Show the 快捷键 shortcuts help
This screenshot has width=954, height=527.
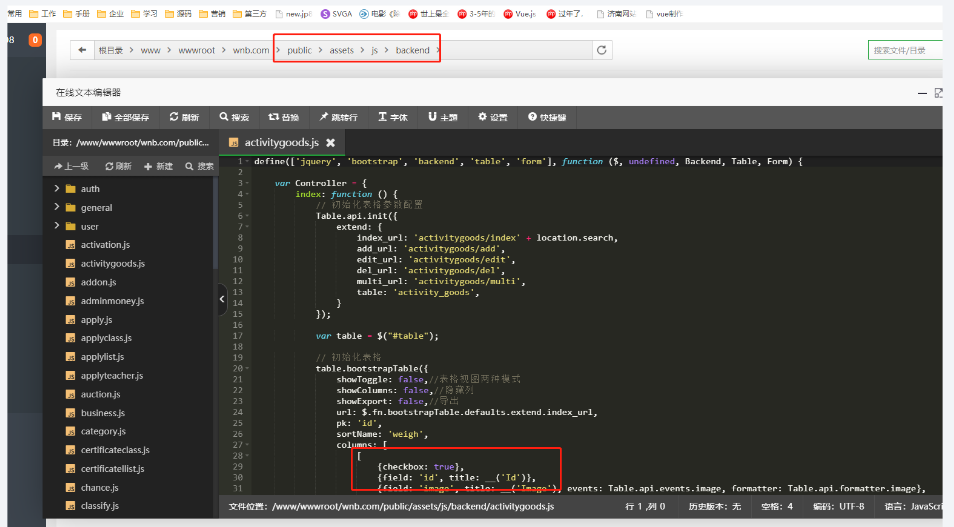tap(547, 117)
